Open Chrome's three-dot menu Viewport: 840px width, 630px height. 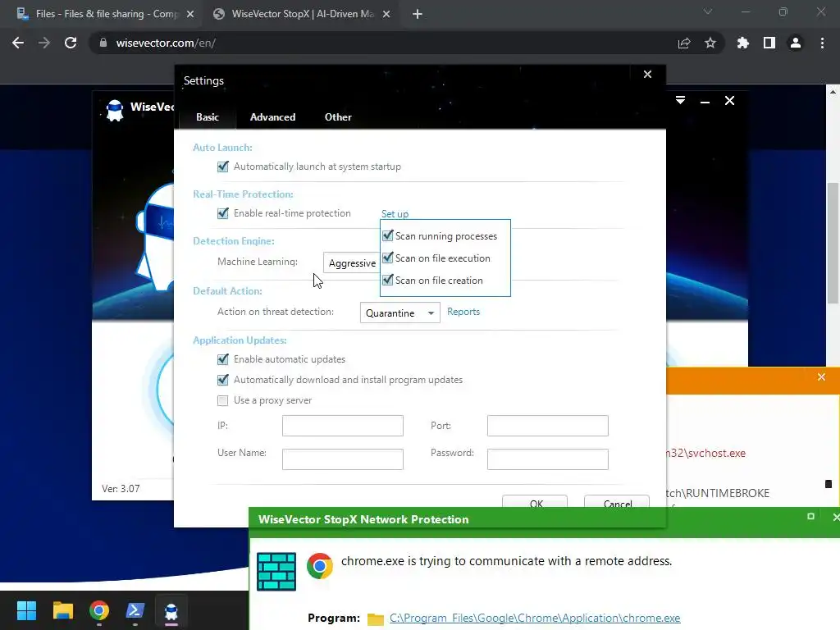coord(822,43)
